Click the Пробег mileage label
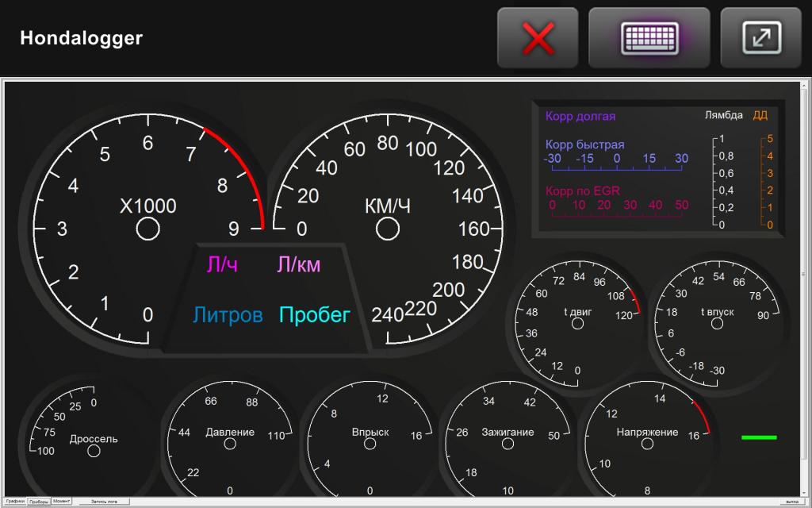Screen dimensions: 812x508 click(315, 315)
